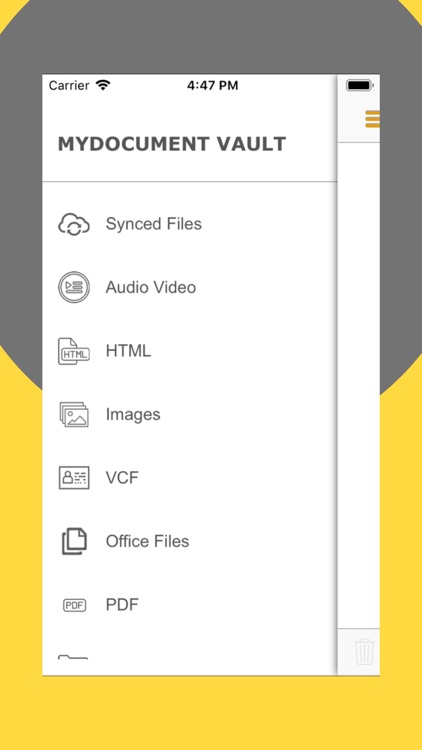Open the VCF contact card icon
The width and height of the screenshot is (422, 750).
click(74, 477)
